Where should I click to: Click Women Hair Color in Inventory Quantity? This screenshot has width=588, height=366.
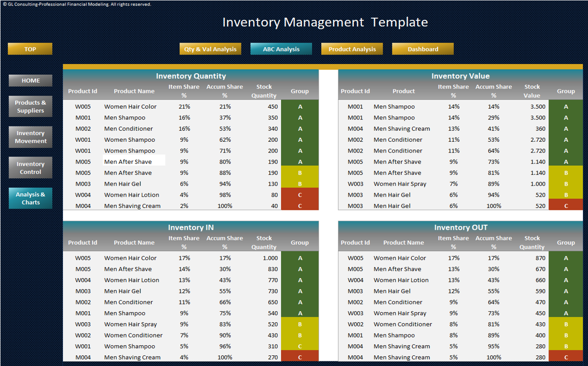point(130,107)
